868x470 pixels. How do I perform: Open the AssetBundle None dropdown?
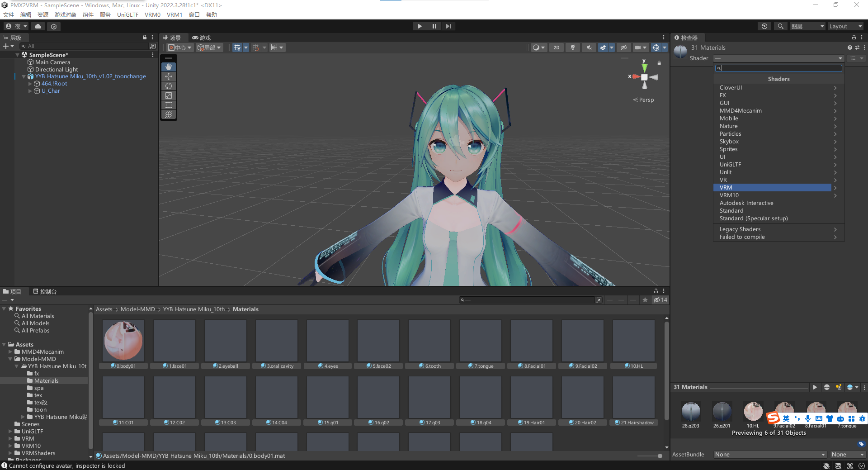point(770,455)
